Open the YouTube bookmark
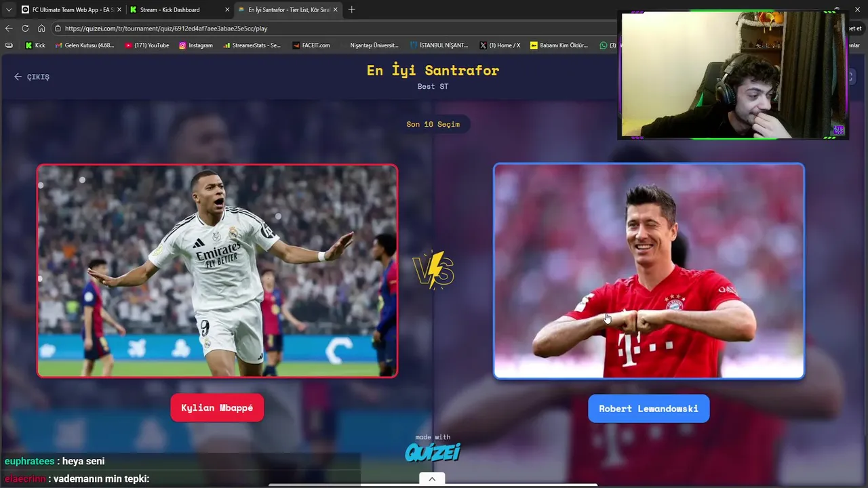868x488 pixels. point(147,45)
